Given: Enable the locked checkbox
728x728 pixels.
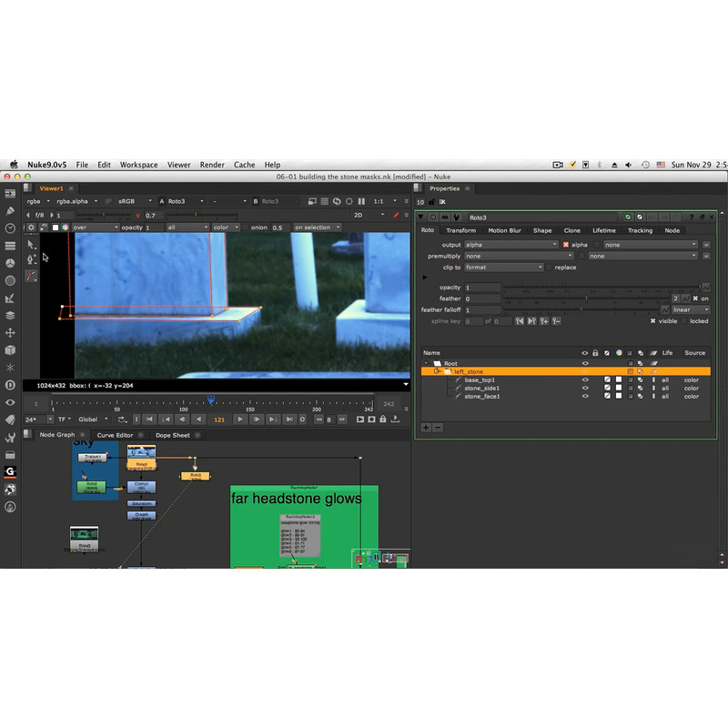Looking at the screenshot, I should point(684,321).
